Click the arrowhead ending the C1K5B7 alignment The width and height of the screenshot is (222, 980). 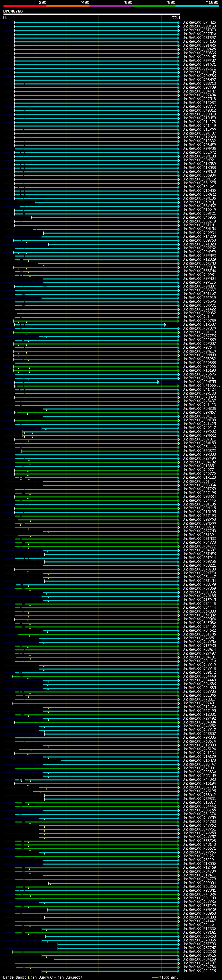tap(165, 325)
